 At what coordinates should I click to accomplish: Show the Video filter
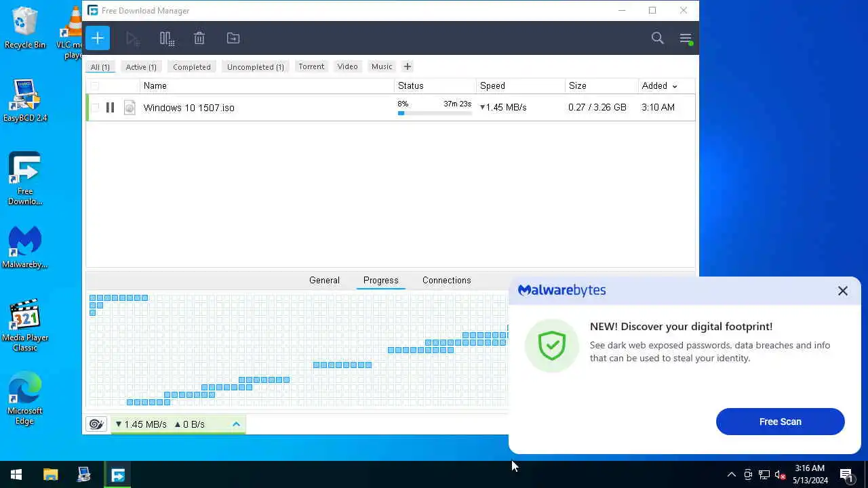coord(348,66)
